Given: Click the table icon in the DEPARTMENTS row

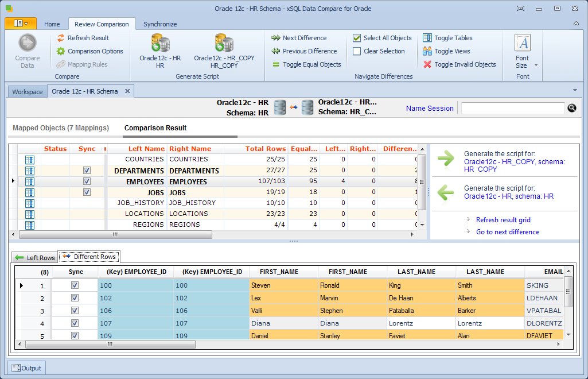Looking at the screenshot, I should pyautogui.click(x=30, y=171).
